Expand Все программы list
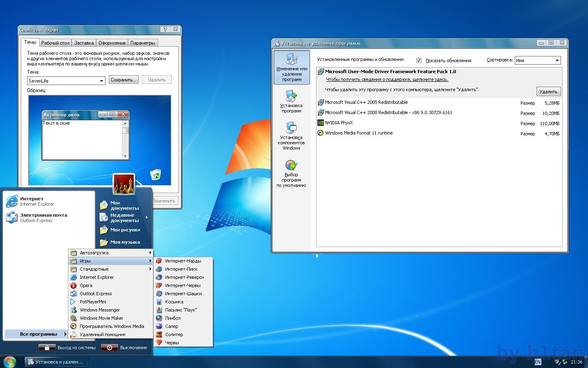This screenshot has height=368, width=588. click(x=36, y=334)
